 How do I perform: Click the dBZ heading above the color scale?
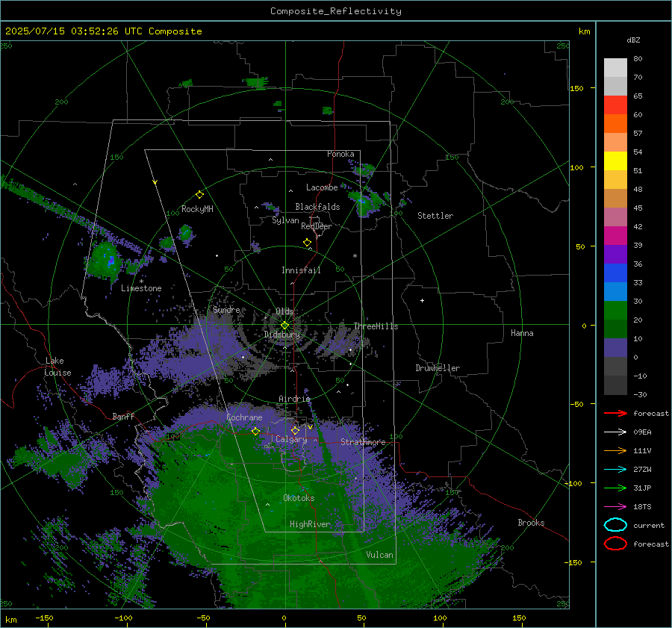633,40
